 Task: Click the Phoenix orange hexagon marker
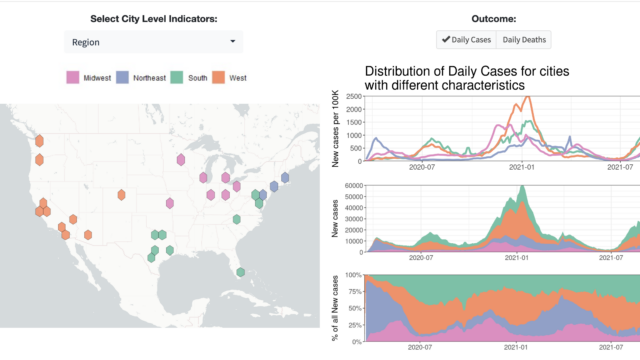tap(88, 235)
